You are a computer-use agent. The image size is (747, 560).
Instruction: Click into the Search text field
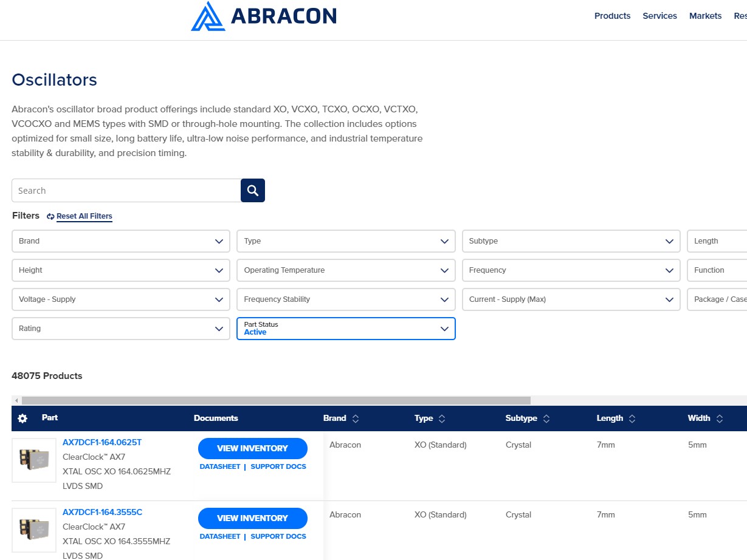point(126,191)
